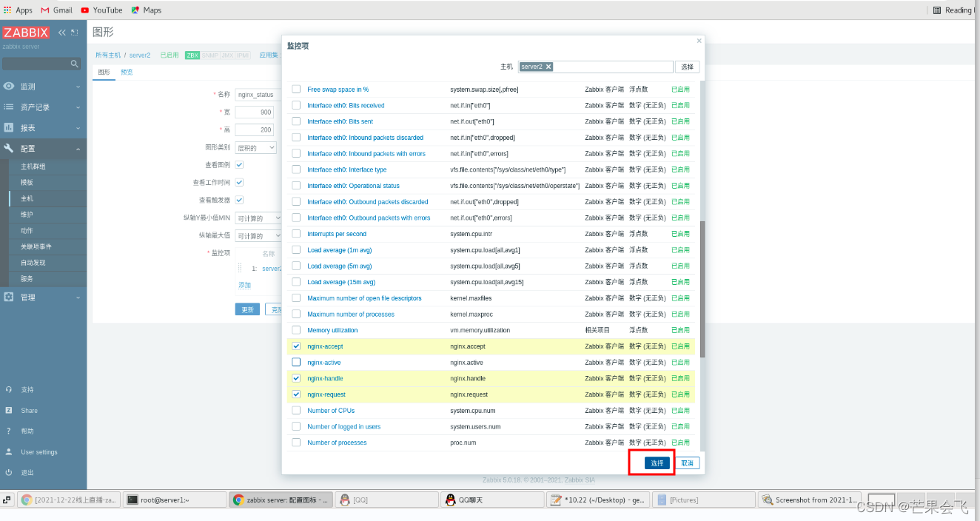Open Pictures folder from taskbar
This screenshot has width=980, height=521.
(703, 500)
